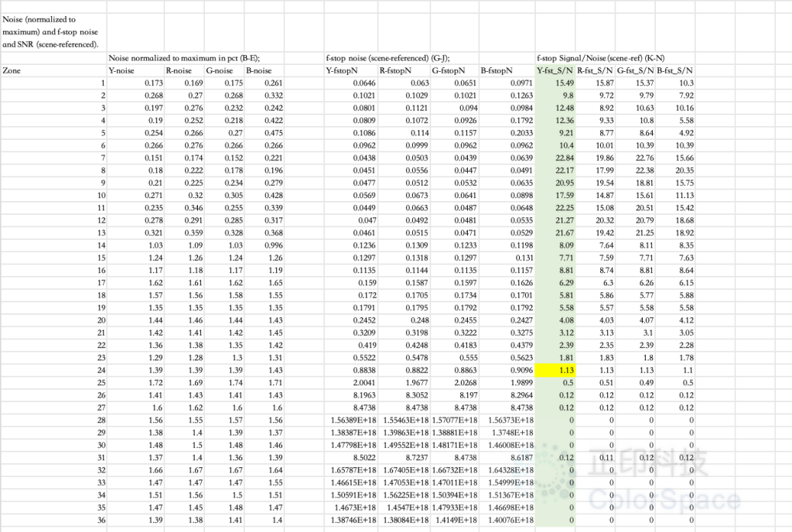Screen dimensions: 792x532
Task: Click R-fstopN value 1.49552E+18 in Zone 30
Action: coord(404,445)
